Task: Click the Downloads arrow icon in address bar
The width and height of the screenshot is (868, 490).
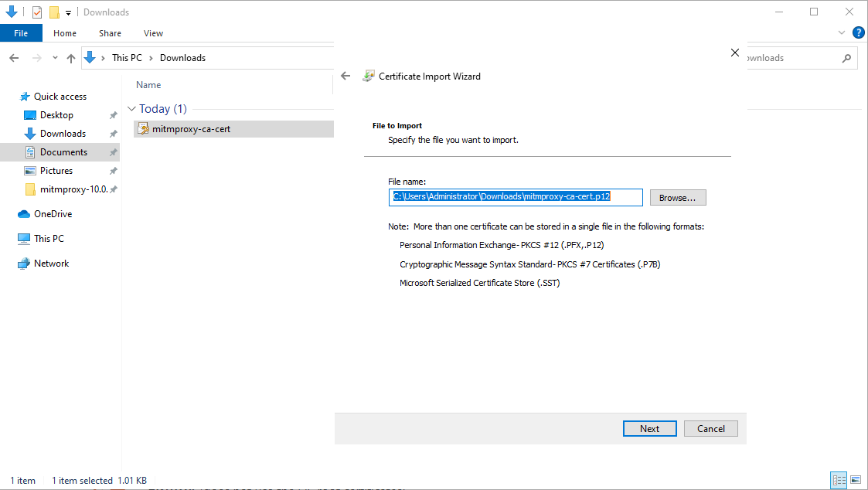Action: coord(90,58)
